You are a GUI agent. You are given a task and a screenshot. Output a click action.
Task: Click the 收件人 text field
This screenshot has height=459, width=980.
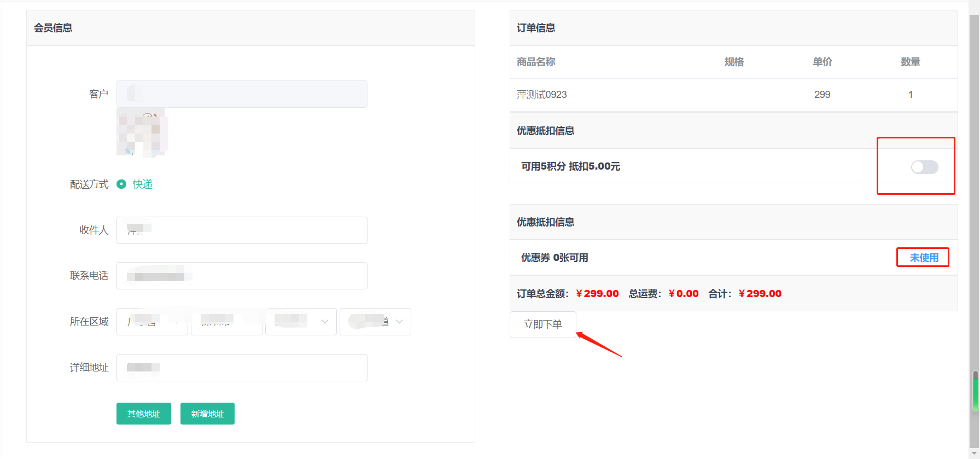pyautogui.click(x=242, y=230)
